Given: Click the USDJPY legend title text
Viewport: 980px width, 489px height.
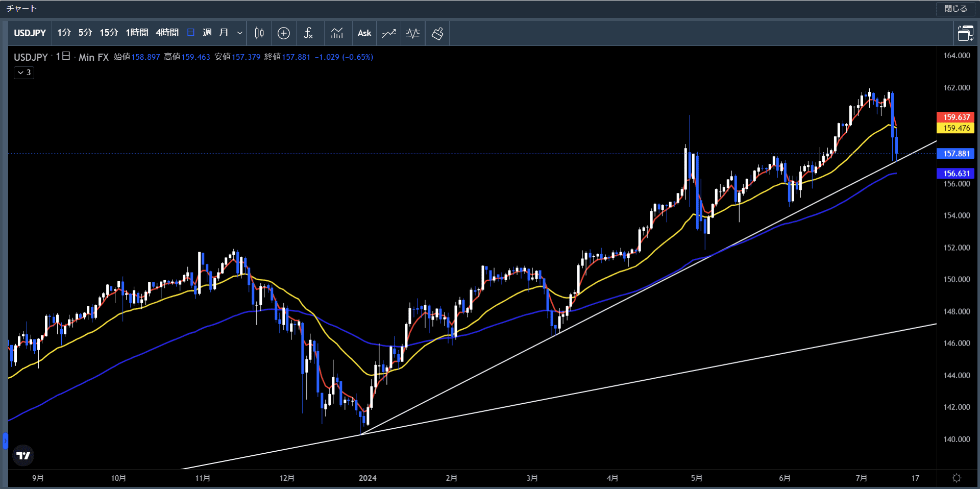Looking at the screenshot, I should click(x=31, y=57).
